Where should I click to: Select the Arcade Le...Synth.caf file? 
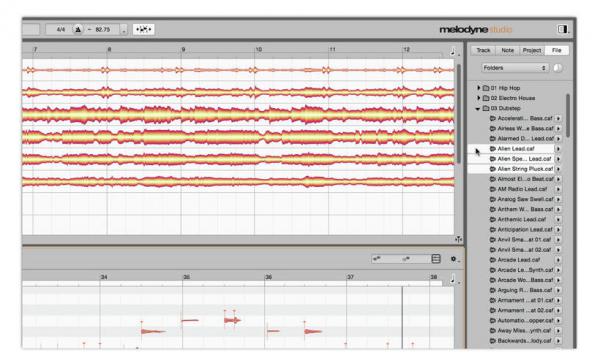(x=525, y=270)
